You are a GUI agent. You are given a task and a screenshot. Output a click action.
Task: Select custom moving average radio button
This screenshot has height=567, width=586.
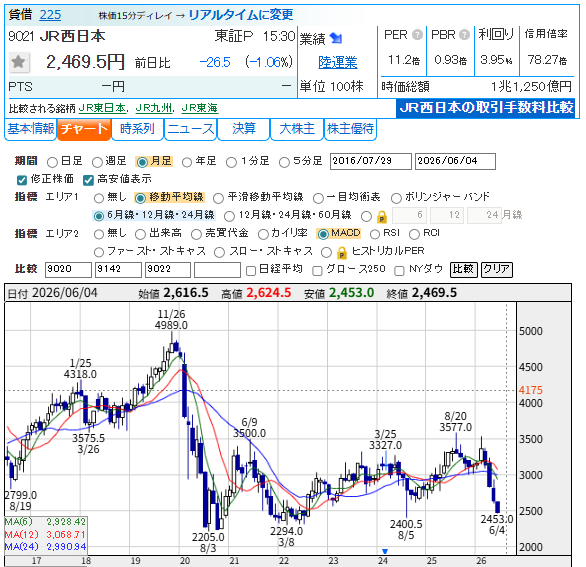coord(367,216)
